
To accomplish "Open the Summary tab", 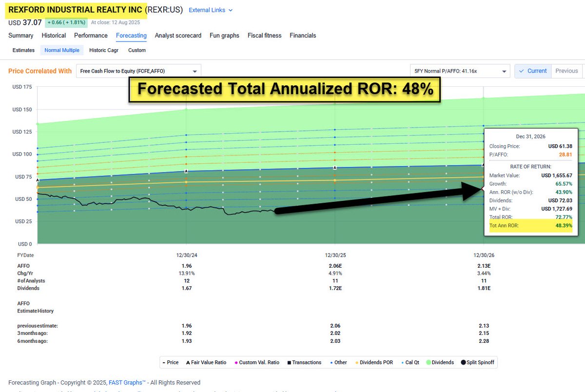I will coord(21,36).
